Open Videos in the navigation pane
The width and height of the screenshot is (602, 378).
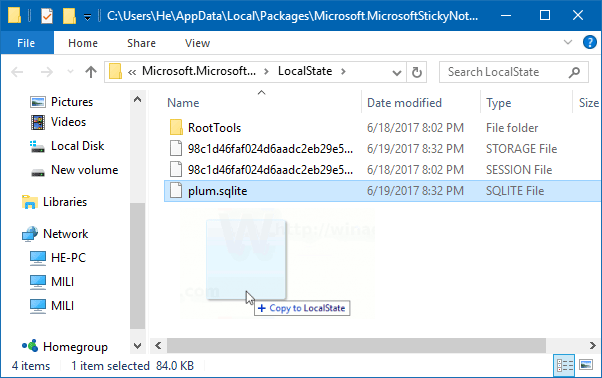click(x=68, y=122)
